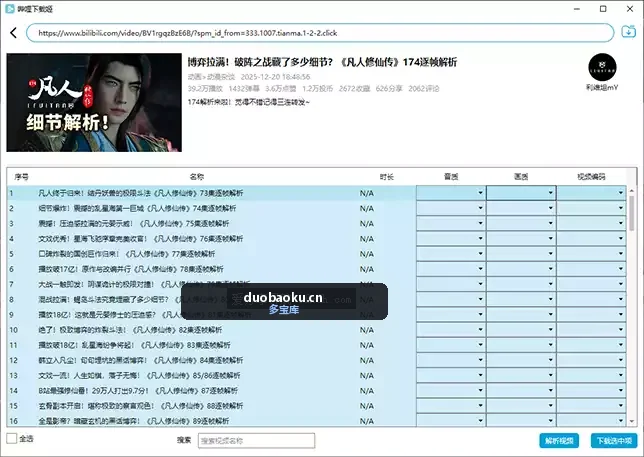Click the 39.2万播放 play count
Image resolution: width=644 pixels, height=457 pixels.
(x=205, y=88)
